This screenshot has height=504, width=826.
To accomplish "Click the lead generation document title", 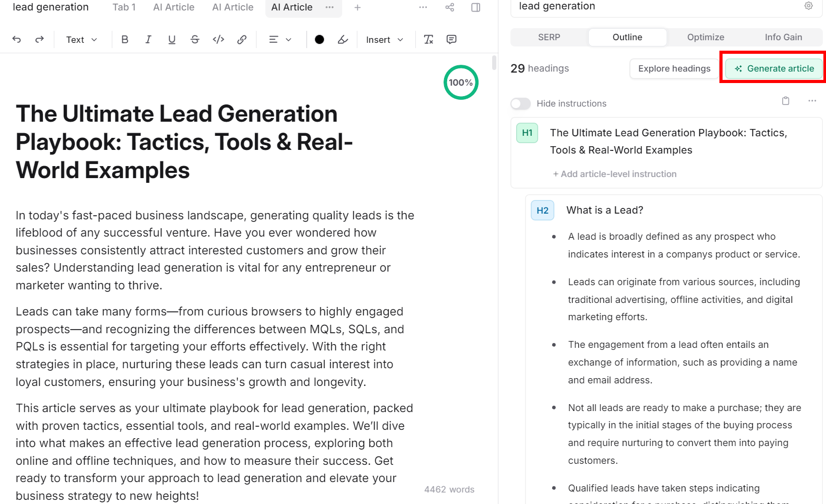I will pos(51,7).
